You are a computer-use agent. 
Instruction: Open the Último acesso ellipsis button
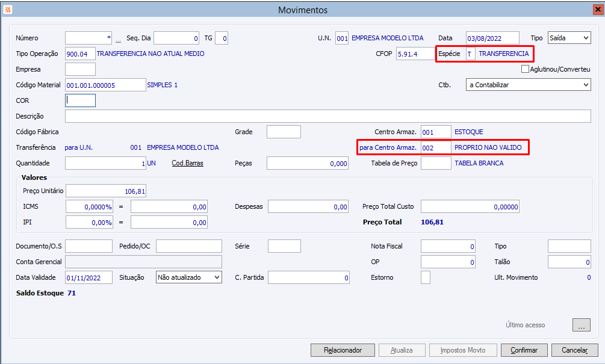(581, 325)
